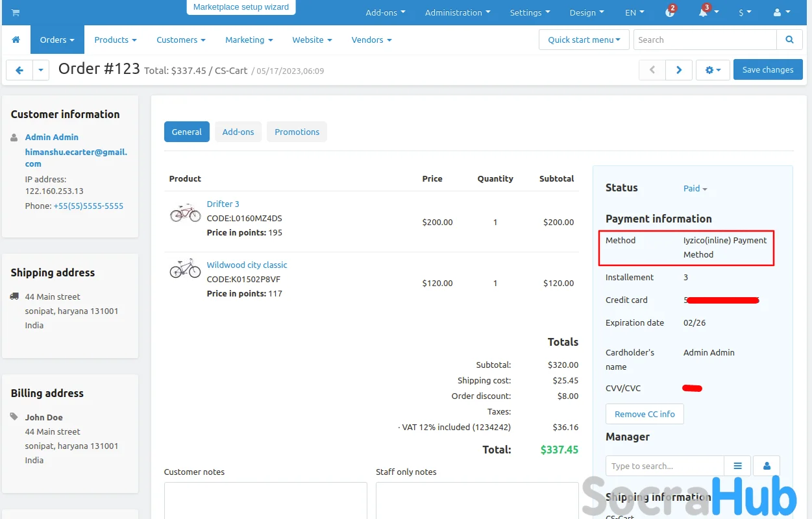Open the notifications bell icon

(x=703, y=12)
